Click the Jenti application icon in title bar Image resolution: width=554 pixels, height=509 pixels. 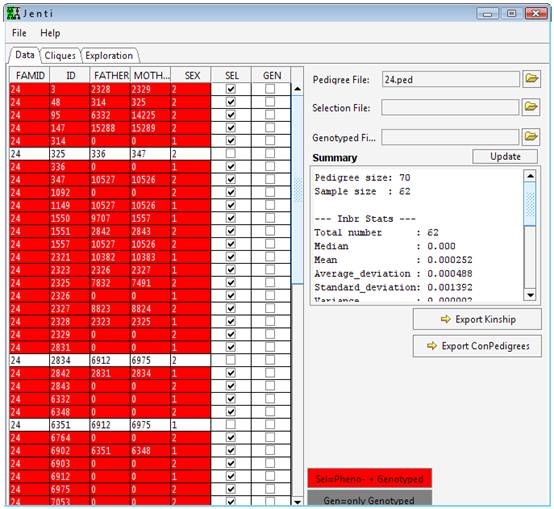click(x=13, y=13)
